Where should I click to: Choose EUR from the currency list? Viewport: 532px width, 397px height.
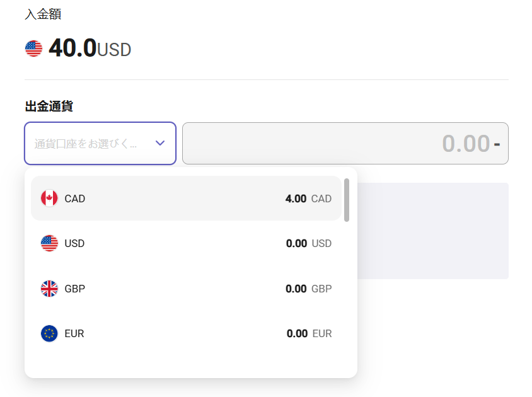[186, 333]
